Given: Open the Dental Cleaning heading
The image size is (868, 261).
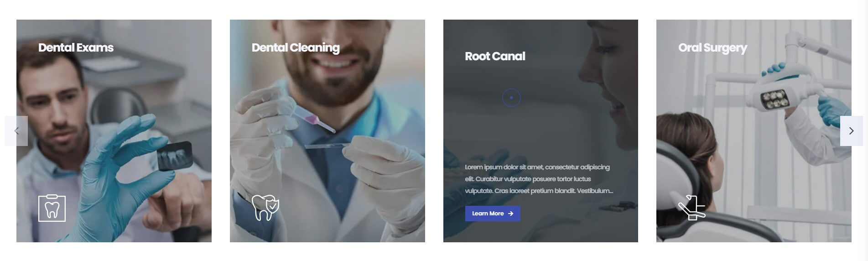Looking at the screenshot, I should tap(296, 48).
